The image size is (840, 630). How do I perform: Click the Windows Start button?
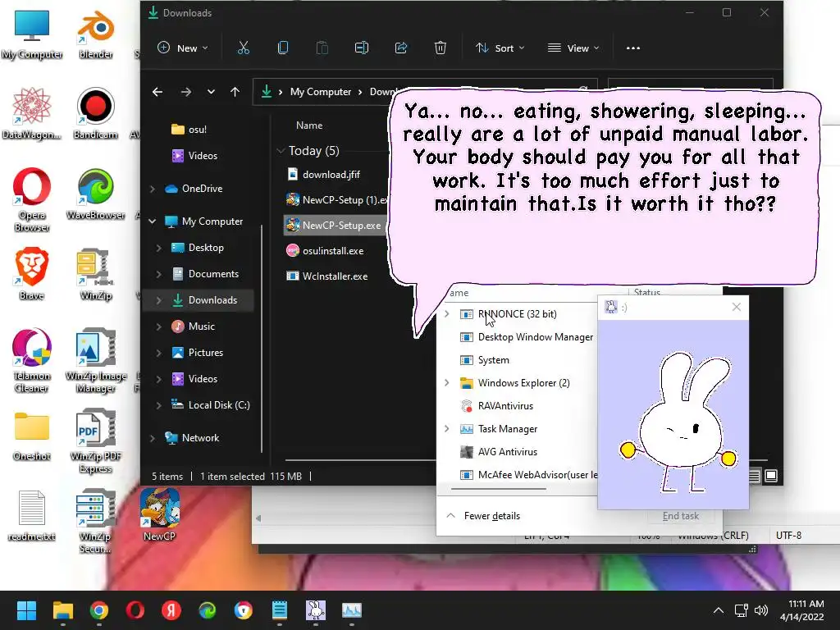click(x=26, y=610)
